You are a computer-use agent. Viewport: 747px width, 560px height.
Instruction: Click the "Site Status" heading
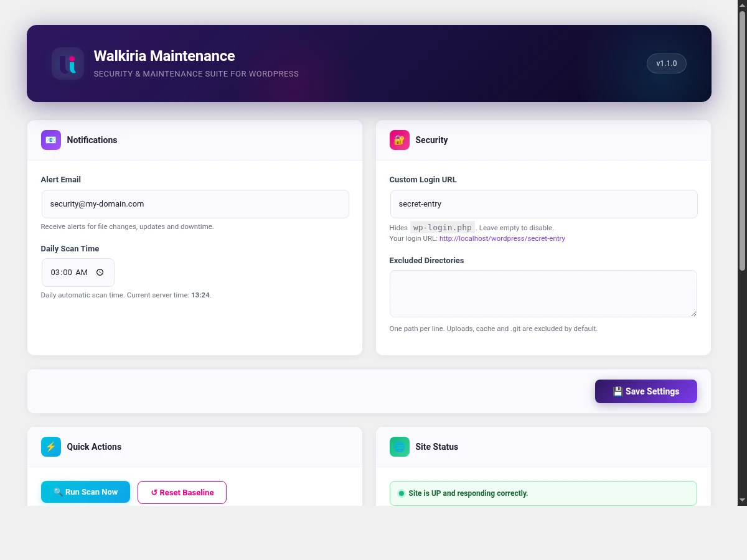pyautogui.click(x=437, y=447)
